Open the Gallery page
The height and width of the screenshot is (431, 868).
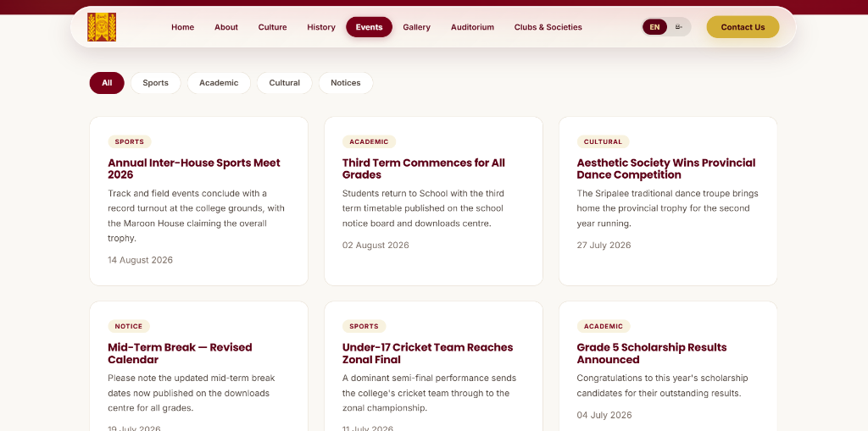(x=416, y=27)
